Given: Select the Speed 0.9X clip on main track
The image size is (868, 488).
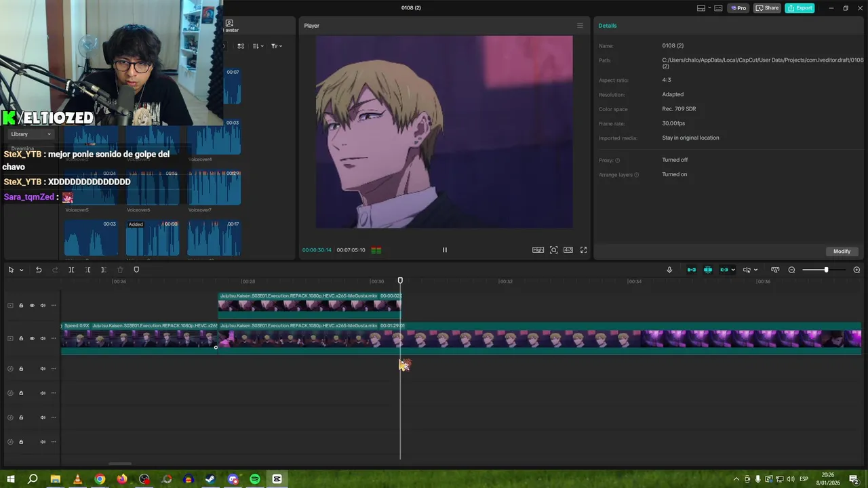Looking at the screenshot, I should 139,338.
